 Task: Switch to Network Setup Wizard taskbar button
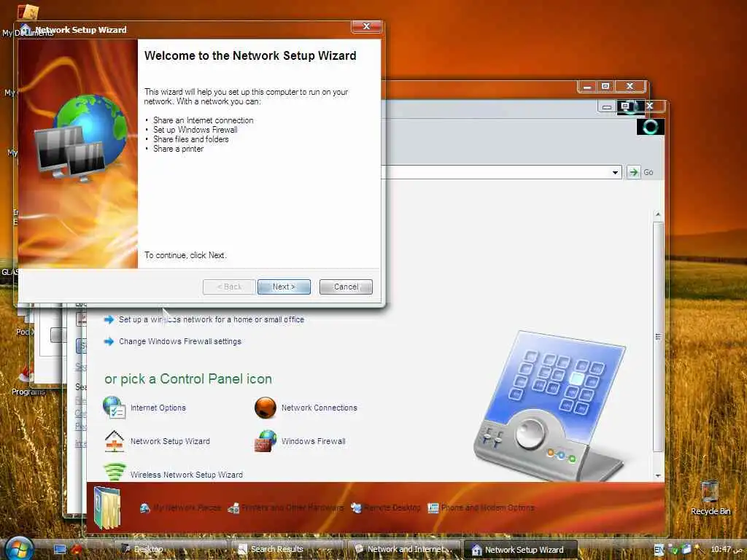(521, 550)
